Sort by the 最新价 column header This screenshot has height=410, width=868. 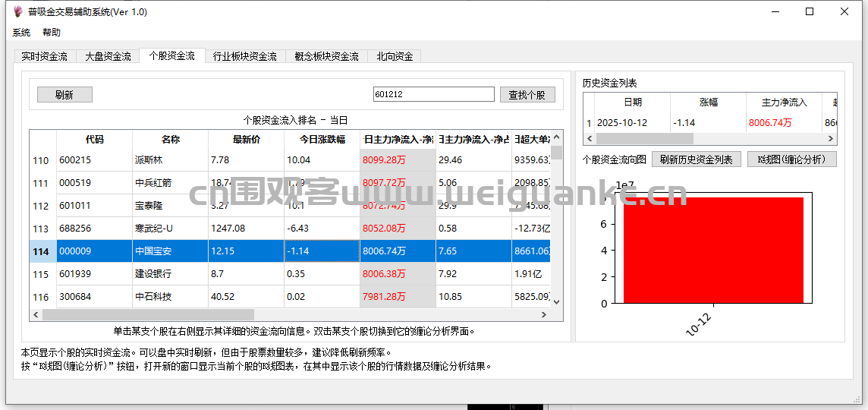click(247, 140)
